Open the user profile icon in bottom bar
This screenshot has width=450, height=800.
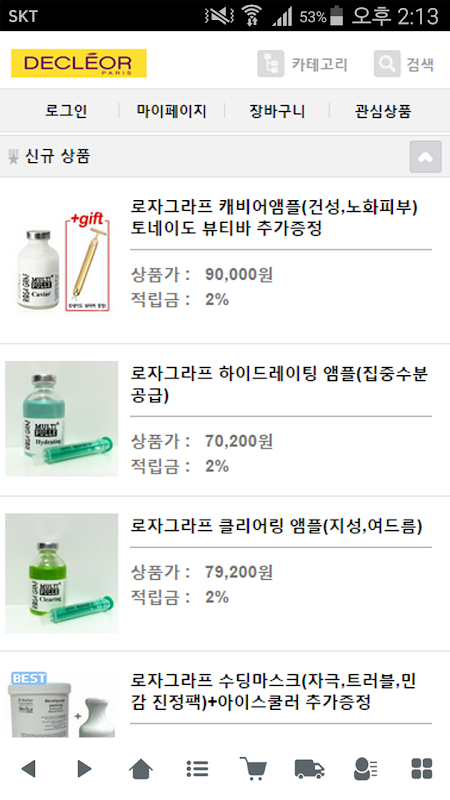[365, 768]
